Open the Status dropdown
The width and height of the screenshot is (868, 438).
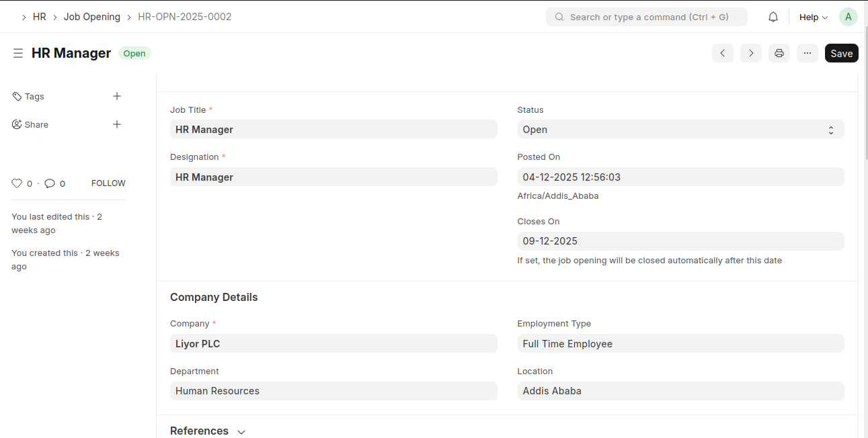pyautogui.click(x=680, y=130)
